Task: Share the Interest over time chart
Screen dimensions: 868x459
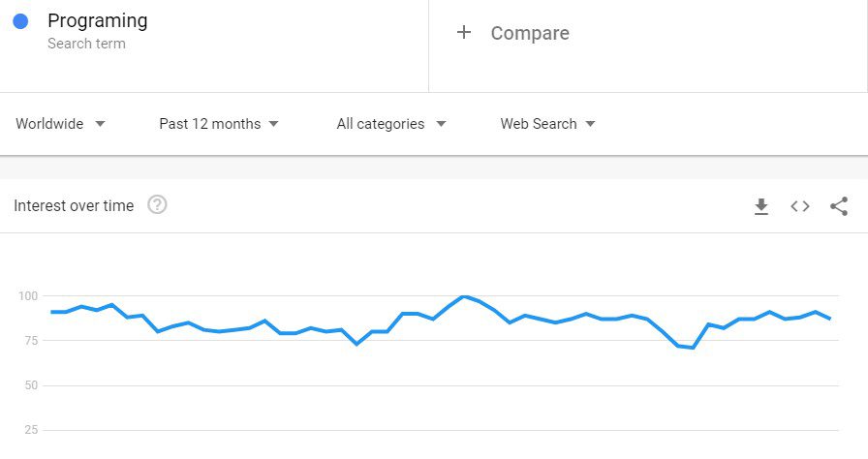Action: pyautogui.click(x=839, y=206)
